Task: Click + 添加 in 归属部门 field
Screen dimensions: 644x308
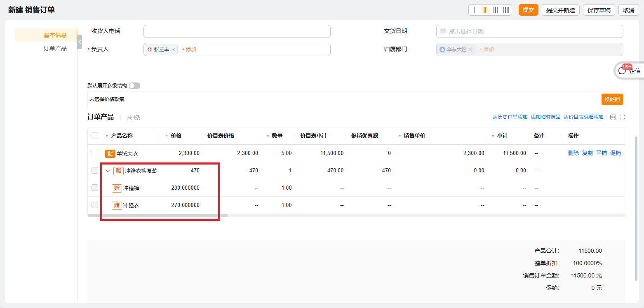Action: coord(487,49)
